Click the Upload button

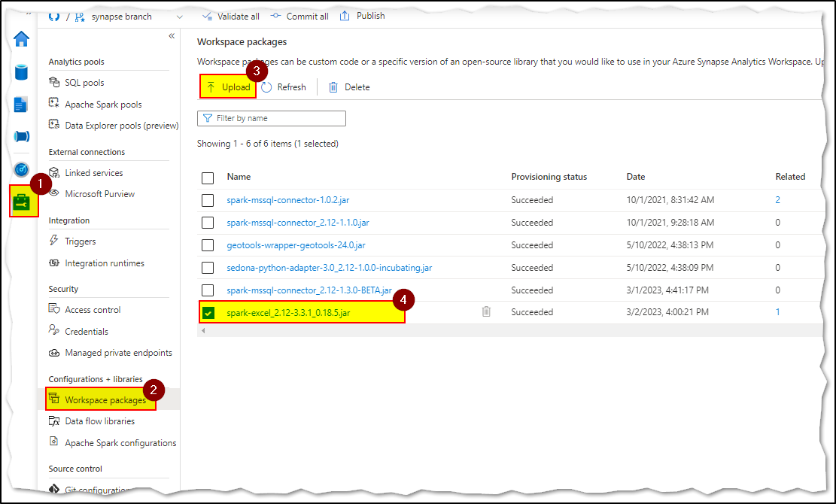[x=228, y=87]
